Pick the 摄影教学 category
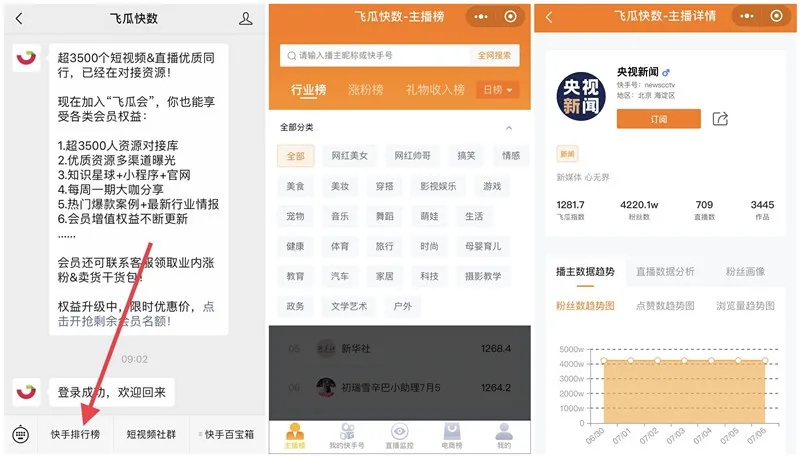The image size is (800, 457). click(483, 276)
